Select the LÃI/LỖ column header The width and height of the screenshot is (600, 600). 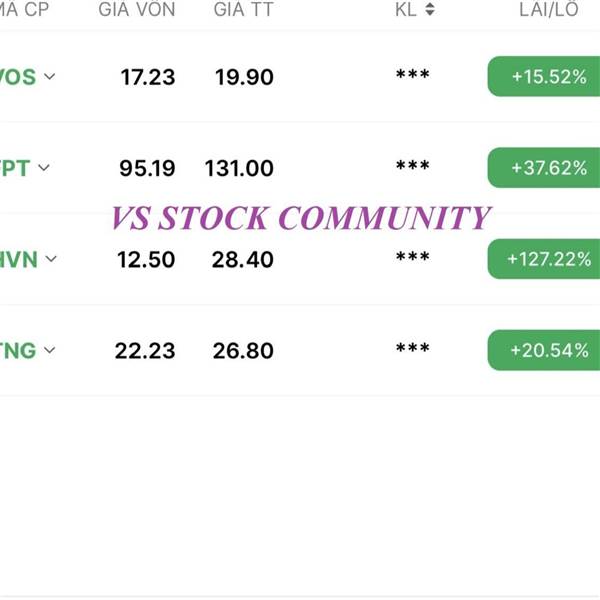[549, 9]
